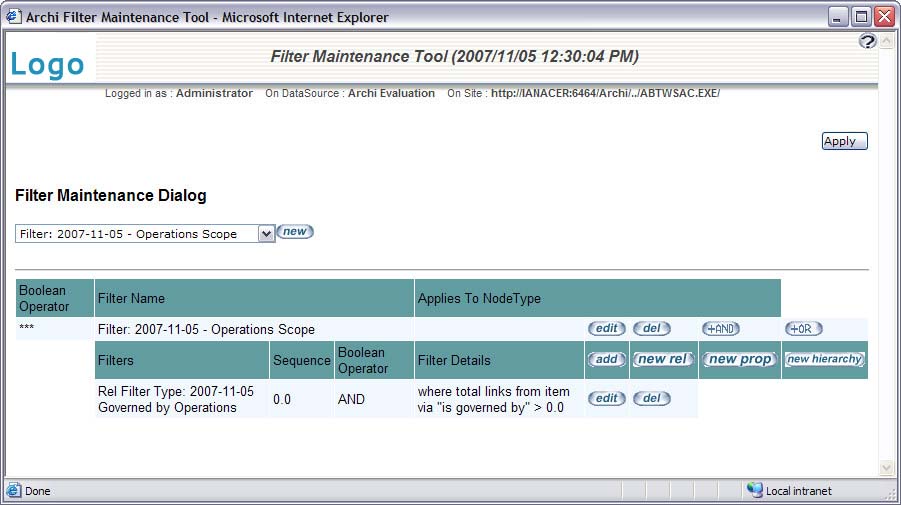Create a new prop filter

coord(739,359)
